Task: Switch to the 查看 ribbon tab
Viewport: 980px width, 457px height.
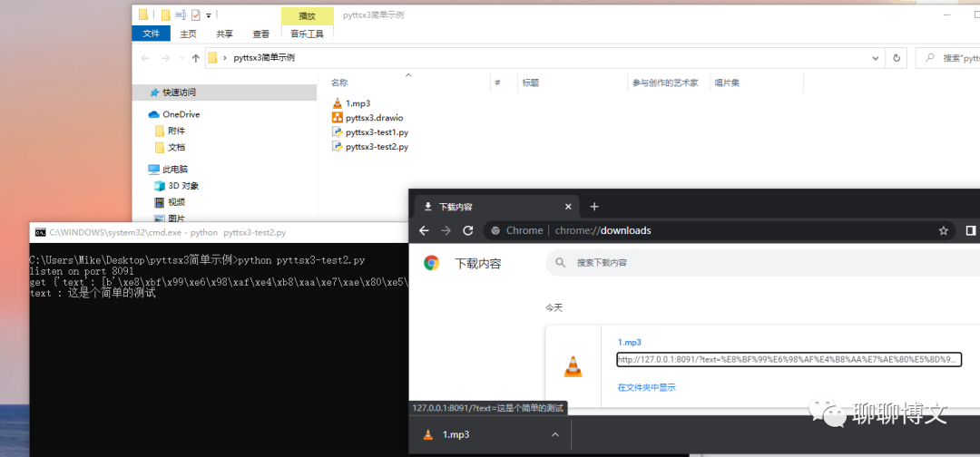Action: pyautogui.click(x=260, y=34)
